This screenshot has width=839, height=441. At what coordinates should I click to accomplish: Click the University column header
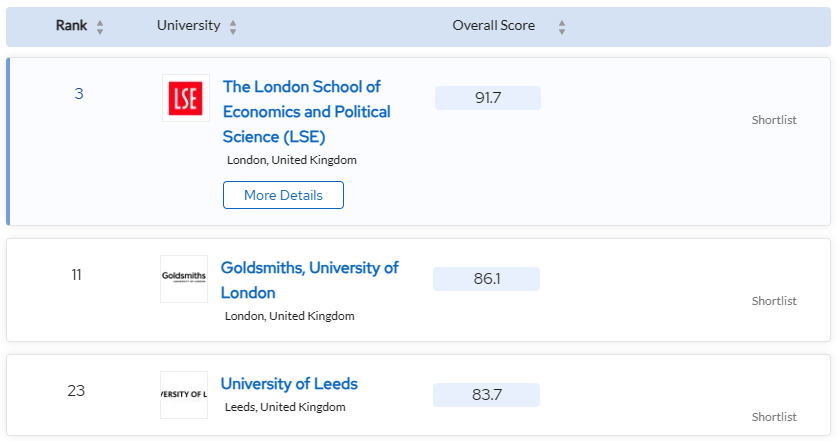(x=188, y=26)
